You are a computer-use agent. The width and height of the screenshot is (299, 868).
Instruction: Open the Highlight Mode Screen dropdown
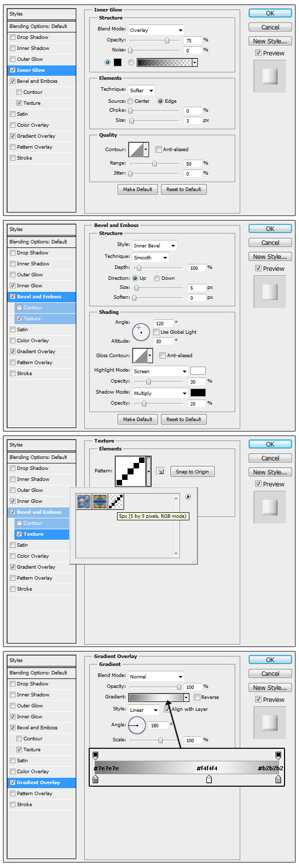click(160, 371)
